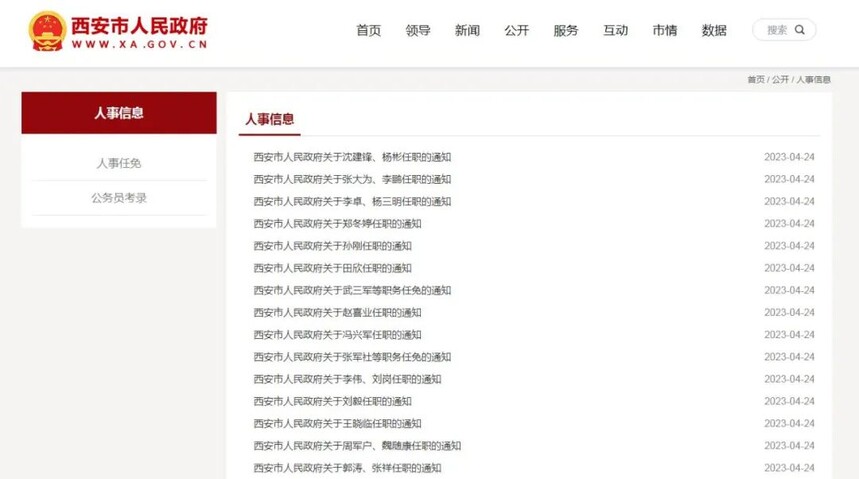Open the 赵喜业任职 notice
859x479 pixels.
337,312
